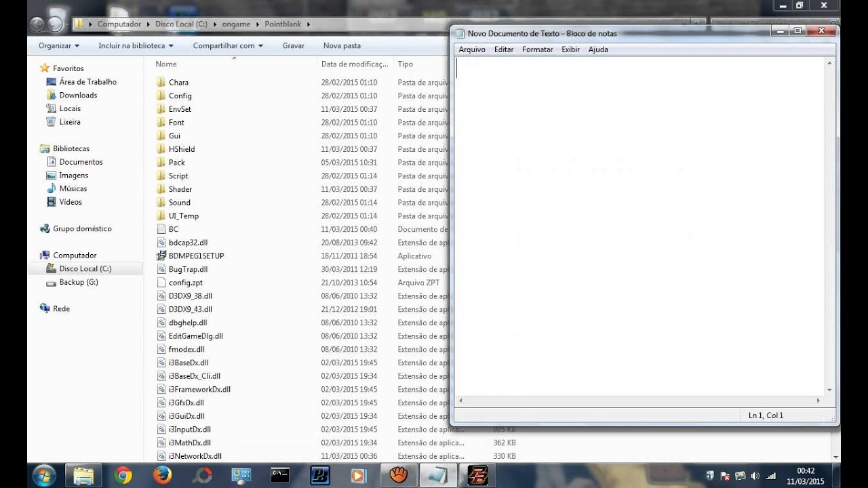Select the BC document icon
Screen dimensions: 868x488
point(161,229)
